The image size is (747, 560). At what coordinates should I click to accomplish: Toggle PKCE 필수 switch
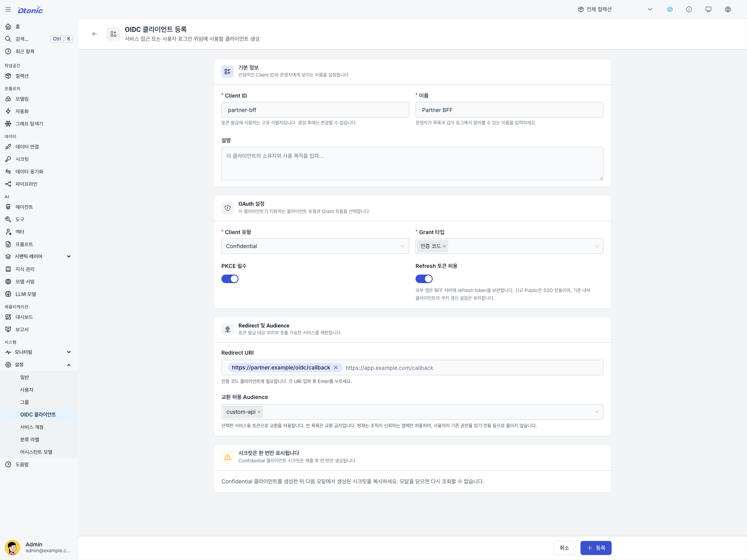[230, 279]
